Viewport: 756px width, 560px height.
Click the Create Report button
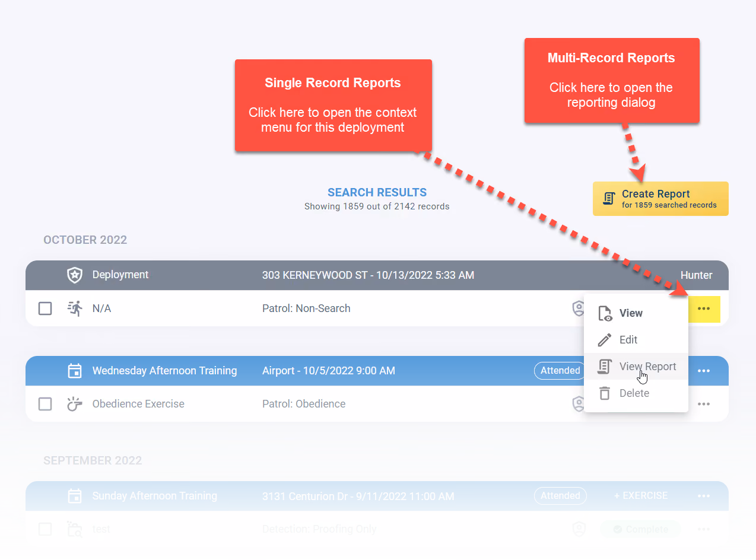(x=660, y=199)
